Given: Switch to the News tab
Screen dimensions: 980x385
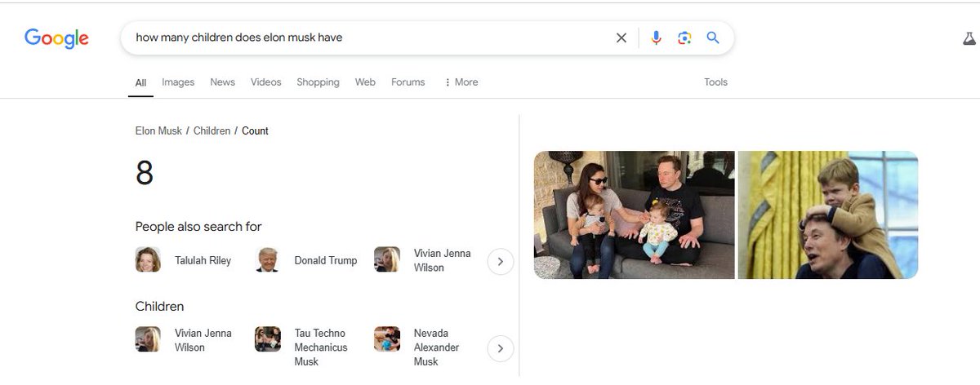Looking at the screenshot, I should (222, 82).
